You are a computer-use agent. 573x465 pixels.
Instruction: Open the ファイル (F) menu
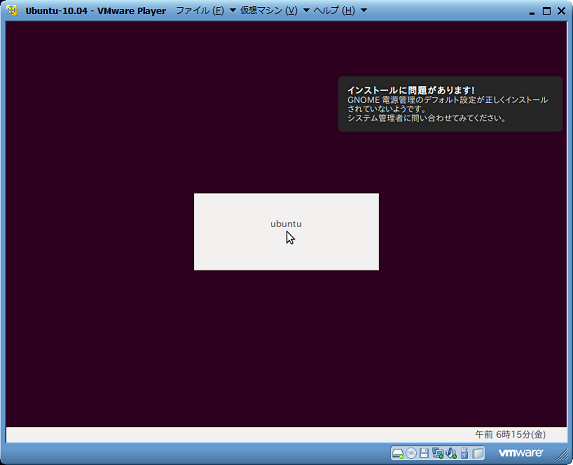pos(206,11)
